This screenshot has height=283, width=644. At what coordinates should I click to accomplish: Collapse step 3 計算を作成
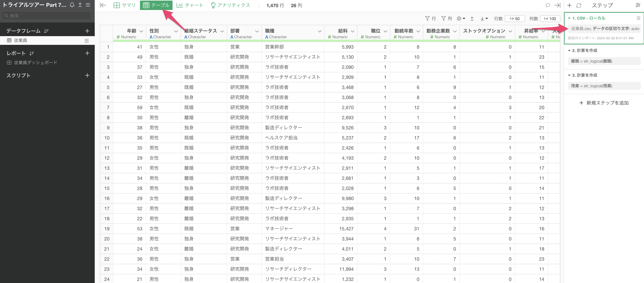[x=569, y=75]
